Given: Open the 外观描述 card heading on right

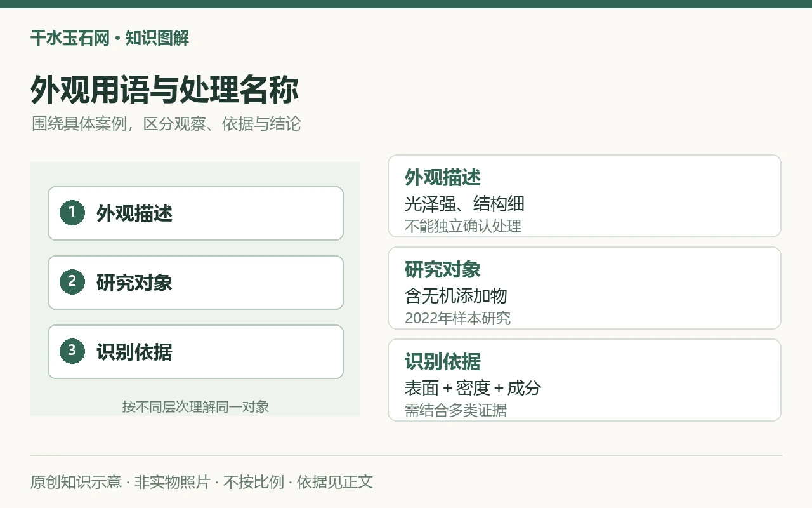Looking at the screenshot, I should pyautogui.click(x=443, y=178).
